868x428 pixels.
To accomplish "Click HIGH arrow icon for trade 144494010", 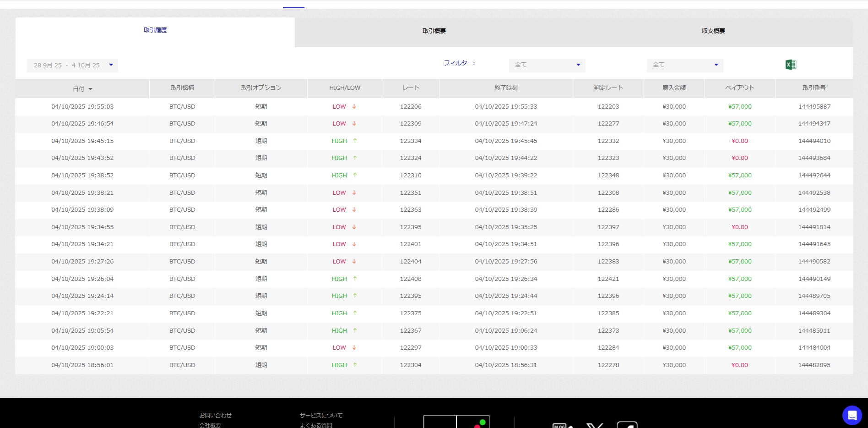I will click(355, 141).
